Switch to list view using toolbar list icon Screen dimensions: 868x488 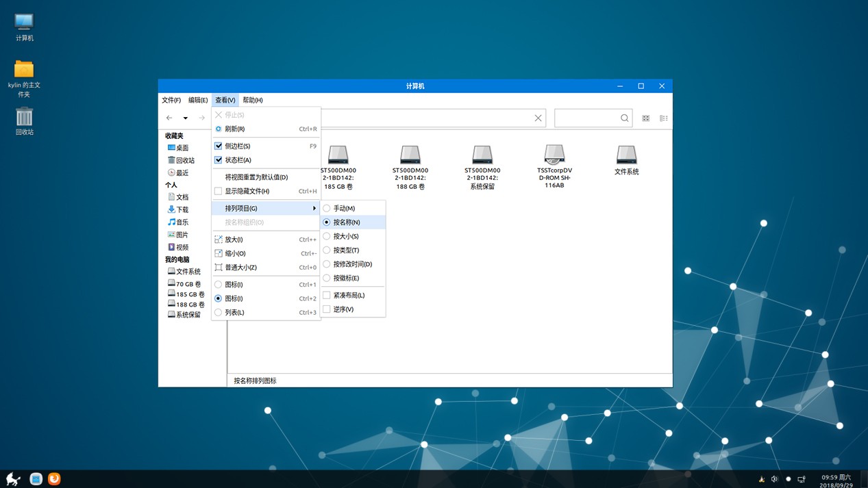coord(663,118)
